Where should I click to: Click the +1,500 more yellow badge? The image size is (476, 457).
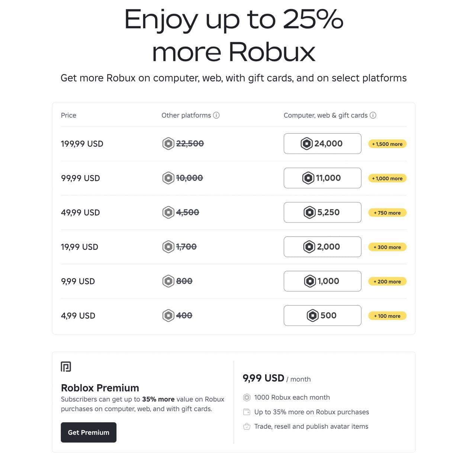point(387,144)
